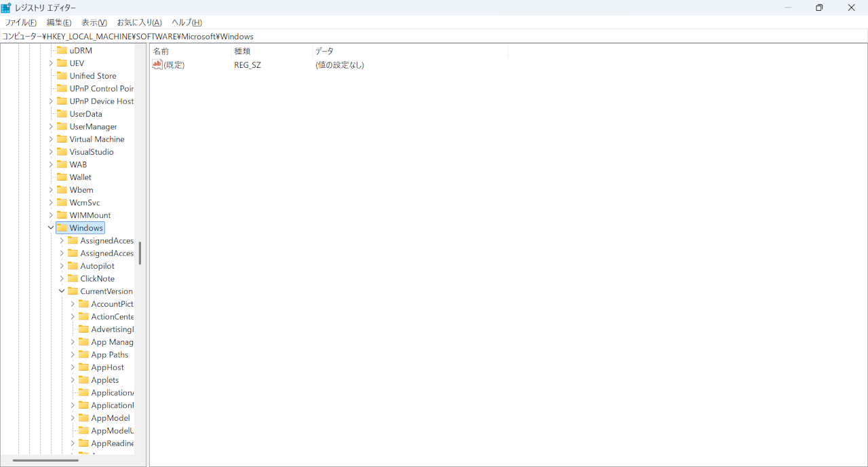Viewport: 868px width, 467px height.
Task: Click the Registry Editor app icon in title bar
Action: pos(6,7)
